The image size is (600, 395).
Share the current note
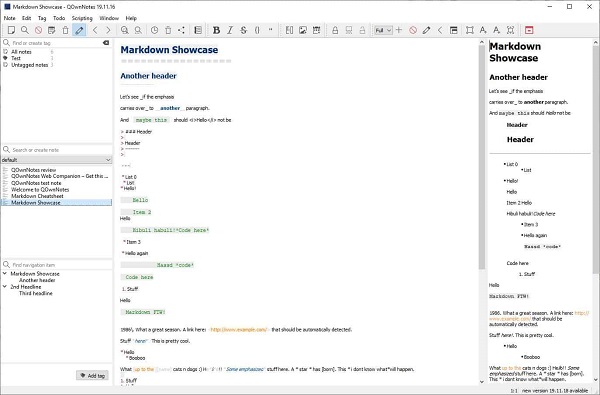pos(181,30)
